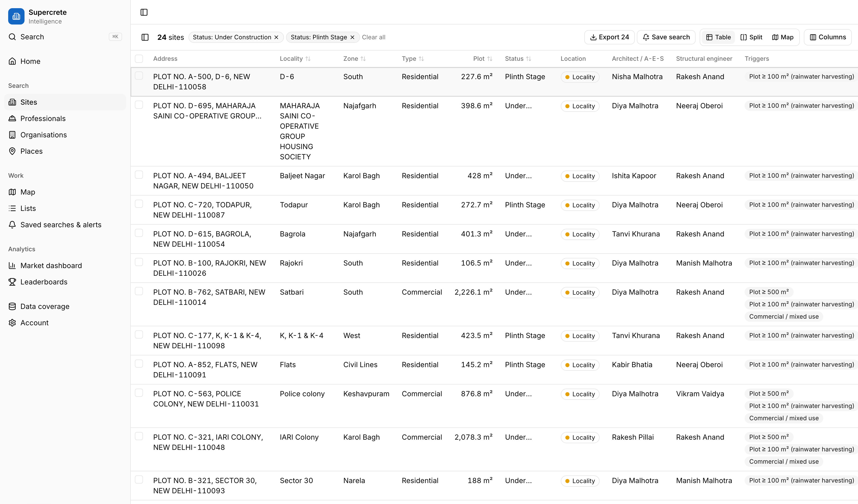Remove the Status: Plinth Stage filter
Screen dimensions: 858x504
pos(352,37)
